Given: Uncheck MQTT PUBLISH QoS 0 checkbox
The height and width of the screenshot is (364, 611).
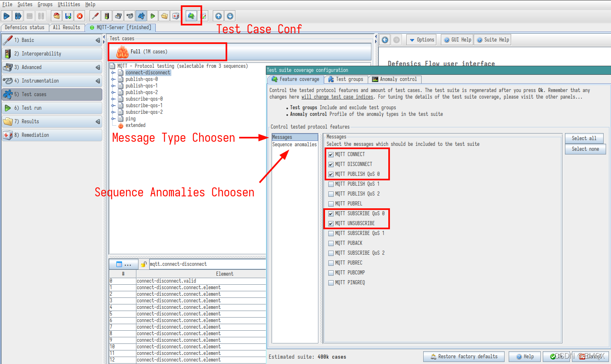Looking at the screenshot, I should point(331,174).
